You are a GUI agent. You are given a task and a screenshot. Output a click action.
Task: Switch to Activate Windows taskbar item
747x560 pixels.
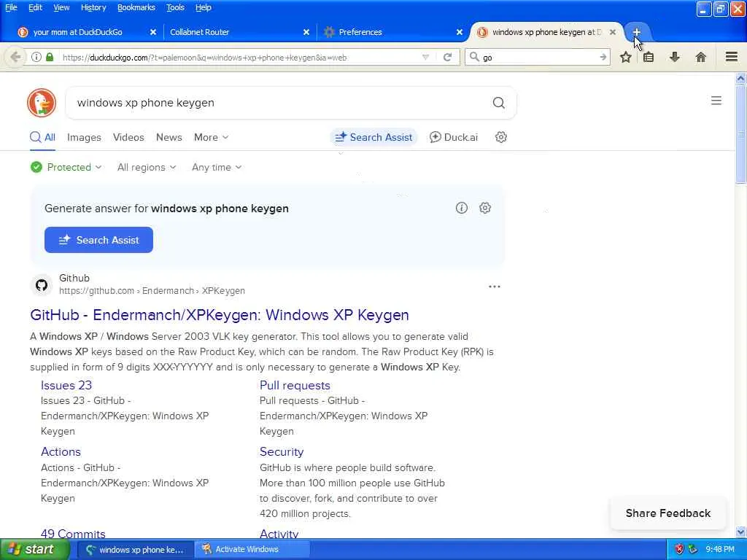[252, 549]
